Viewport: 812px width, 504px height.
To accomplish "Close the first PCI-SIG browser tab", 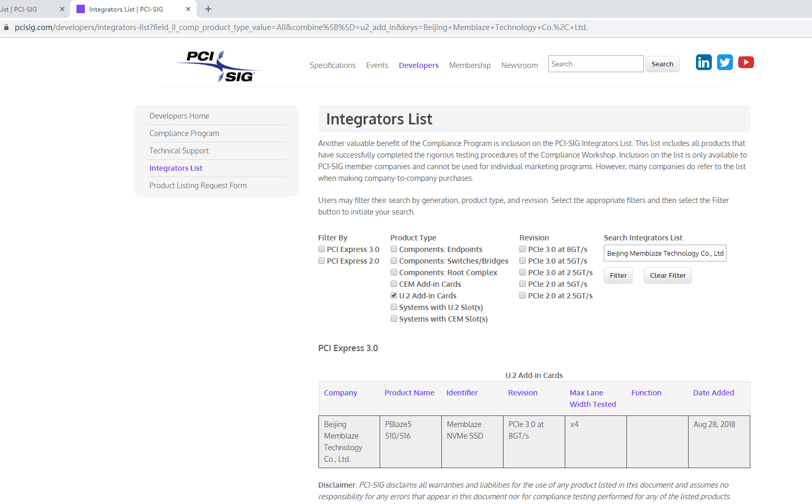I will [x=62, y=9].
